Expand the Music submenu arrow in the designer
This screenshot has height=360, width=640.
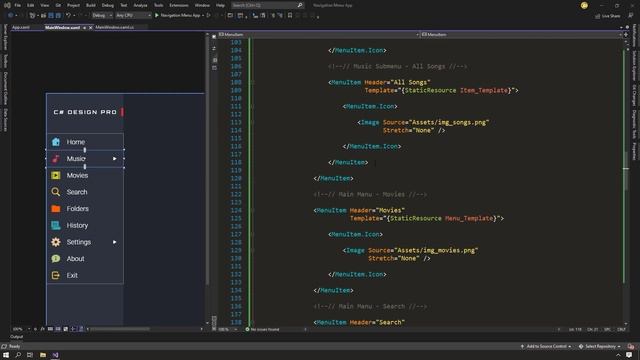(x=115, y=158)
